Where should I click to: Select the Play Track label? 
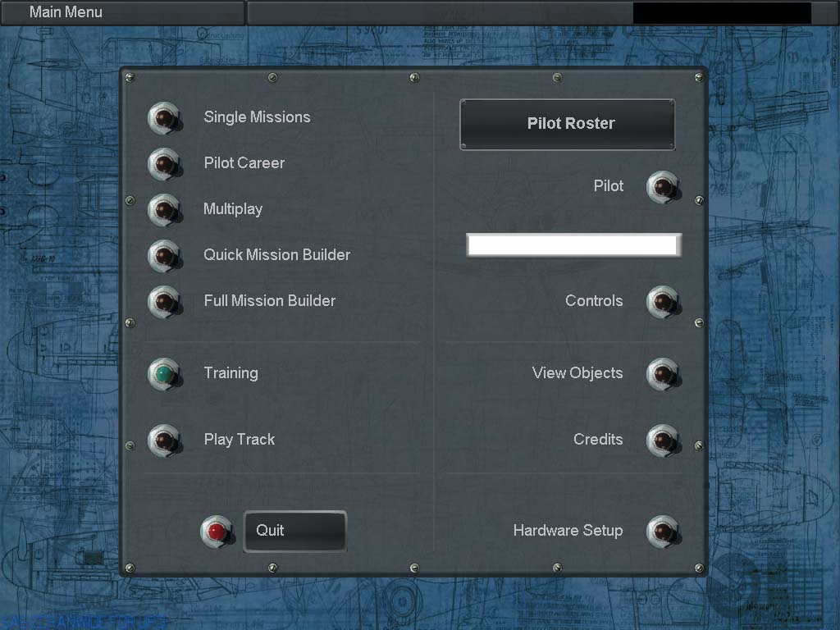(x=240, y=440)
